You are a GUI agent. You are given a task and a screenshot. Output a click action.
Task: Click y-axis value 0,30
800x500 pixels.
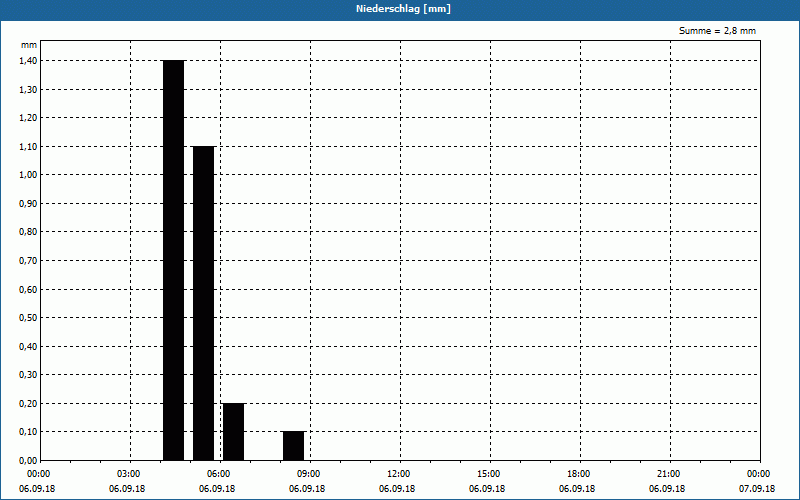pos(29,375)
